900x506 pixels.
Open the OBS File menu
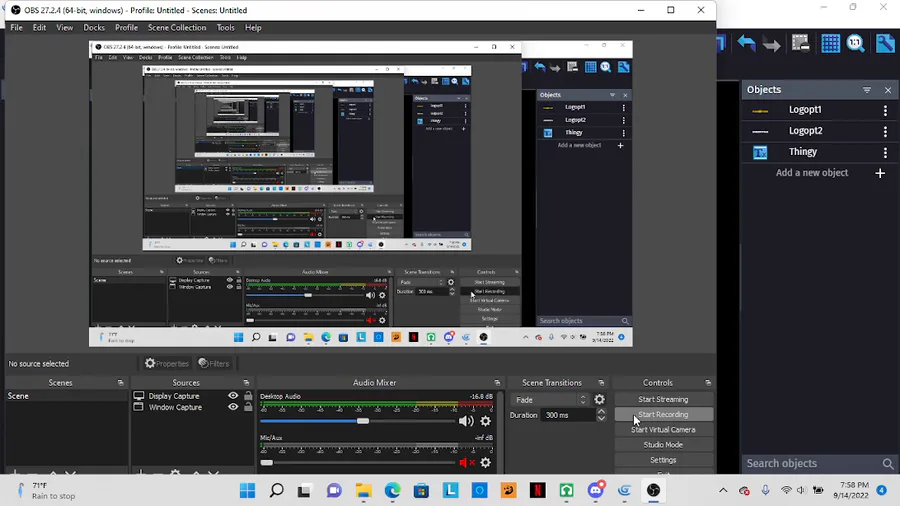(16, 28)
